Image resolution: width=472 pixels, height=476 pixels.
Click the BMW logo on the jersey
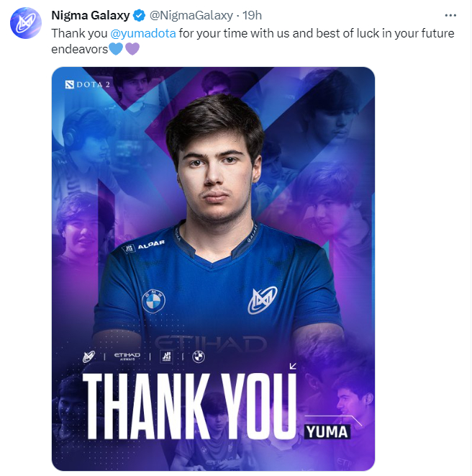pos(153,301)
